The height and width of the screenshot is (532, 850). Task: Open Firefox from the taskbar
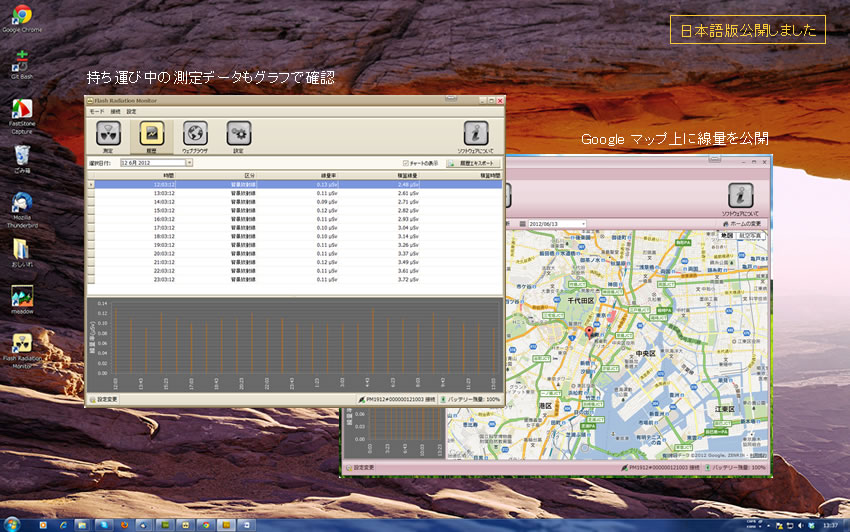[125, 525]
